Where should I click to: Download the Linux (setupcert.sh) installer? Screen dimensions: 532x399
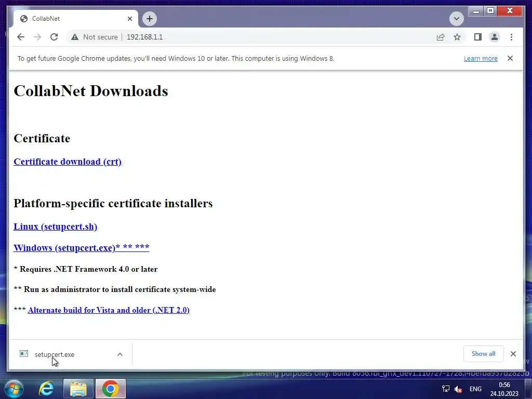pyautogui.click(x=55, y=227)
